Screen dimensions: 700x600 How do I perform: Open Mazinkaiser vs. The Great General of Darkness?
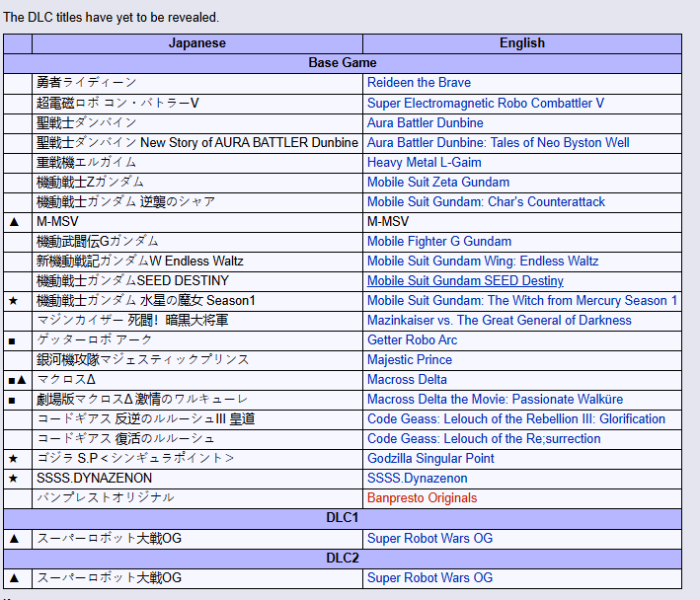pos(500,321)
